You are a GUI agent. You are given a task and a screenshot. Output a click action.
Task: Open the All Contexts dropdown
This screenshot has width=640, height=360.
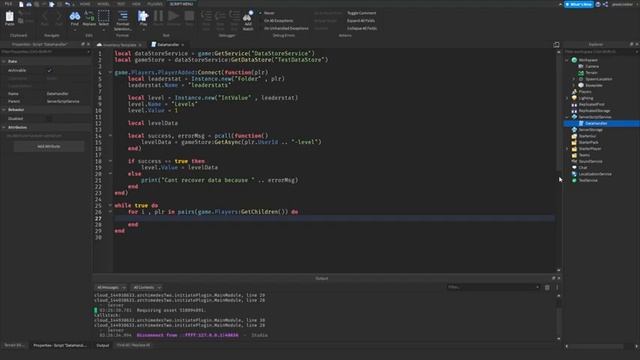pos(147,287)
